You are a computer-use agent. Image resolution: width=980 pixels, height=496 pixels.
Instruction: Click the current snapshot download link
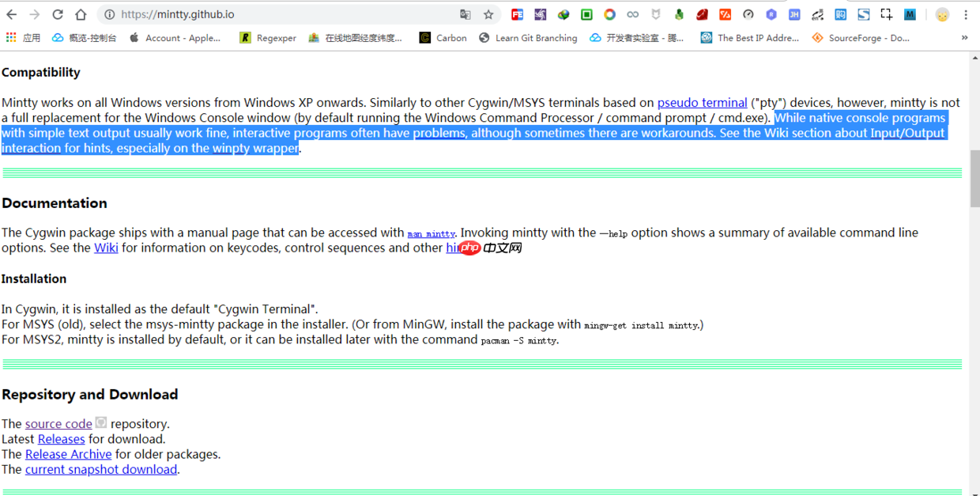[101, 469]
